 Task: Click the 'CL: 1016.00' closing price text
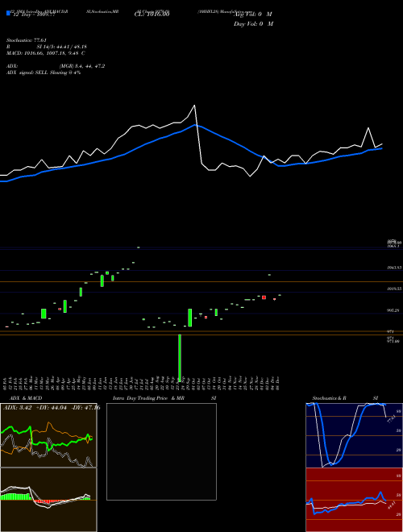click(152, 15)
